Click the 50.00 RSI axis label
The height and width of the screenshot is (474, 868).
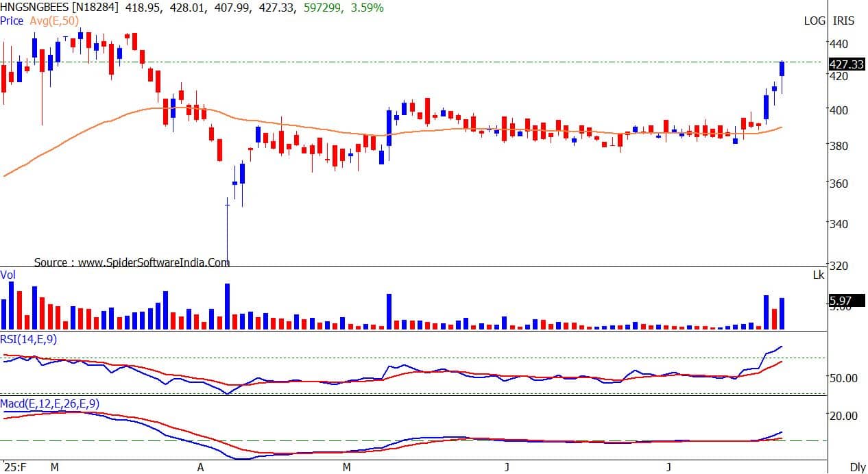click(844, 378)
